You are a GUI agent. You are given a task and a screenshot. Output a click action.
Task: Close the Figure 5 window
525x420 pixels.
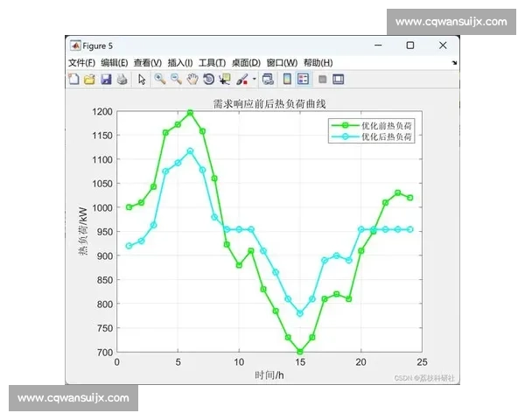443,45
